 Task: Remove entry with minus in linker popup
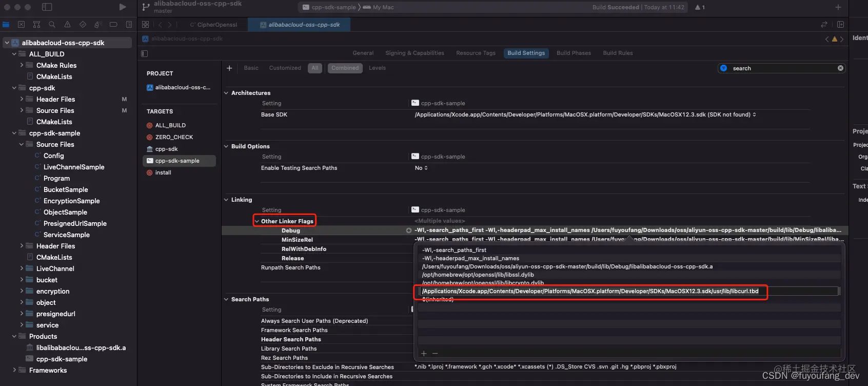[435, 353]
